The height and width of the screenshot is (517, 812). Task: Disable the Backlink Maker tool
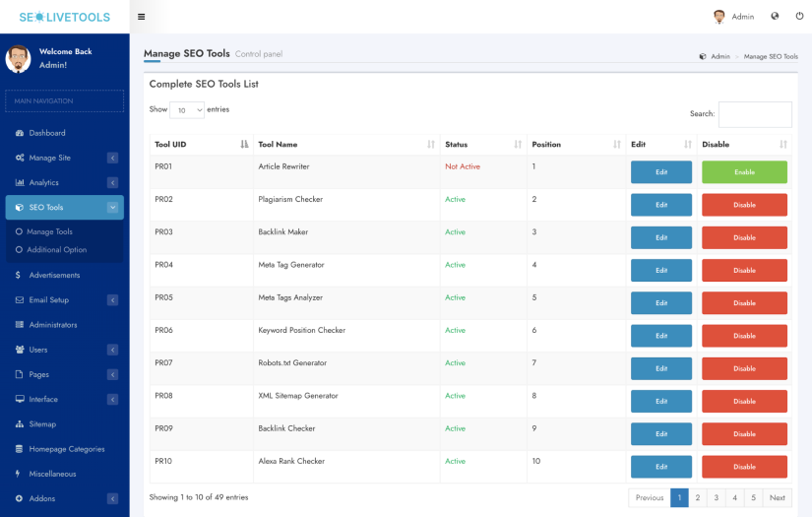[744, 237]
